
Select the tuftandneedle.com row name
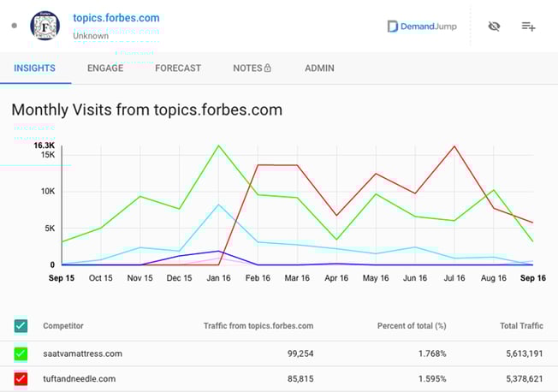tap(80, 378)
